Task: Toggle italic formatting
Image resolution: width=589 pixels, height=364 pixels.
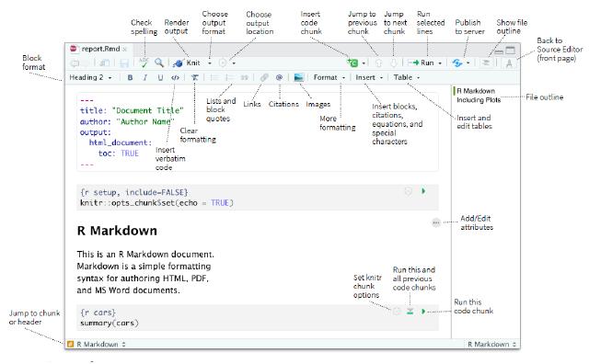Action: pos(145,78)
